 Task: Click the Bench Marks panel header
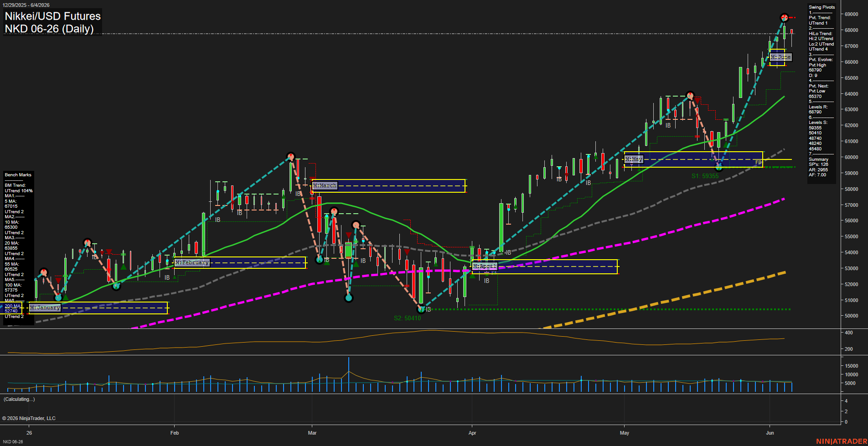tap(18, 175)
